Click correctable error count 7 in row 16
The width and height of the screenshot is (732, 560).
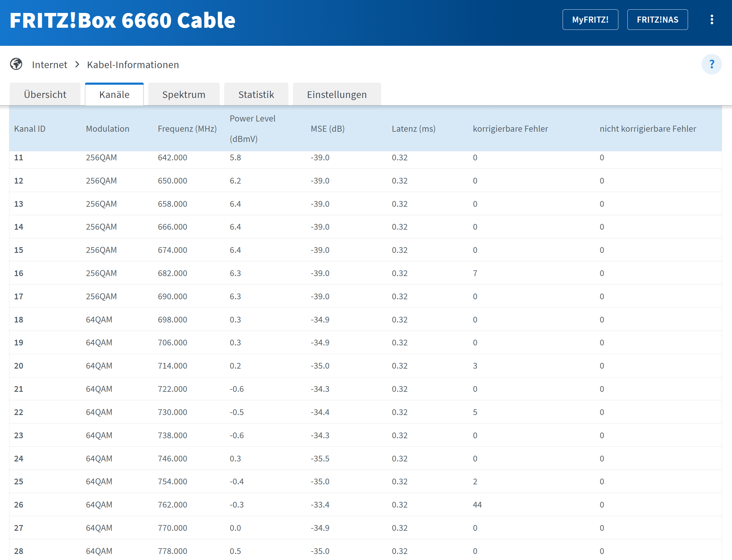tap(475, 273)
